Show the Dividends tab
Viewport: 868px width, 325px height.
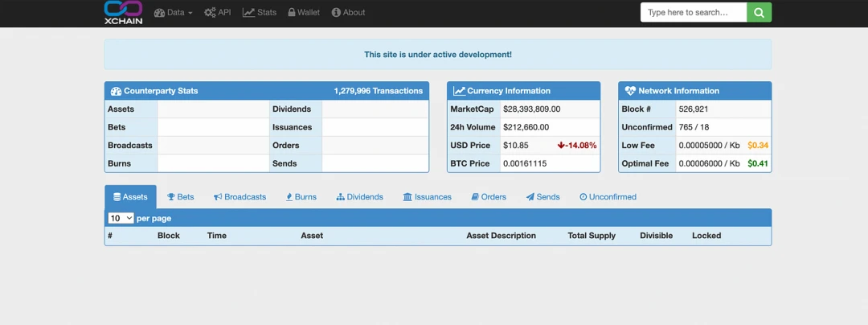tap(359, 197)
